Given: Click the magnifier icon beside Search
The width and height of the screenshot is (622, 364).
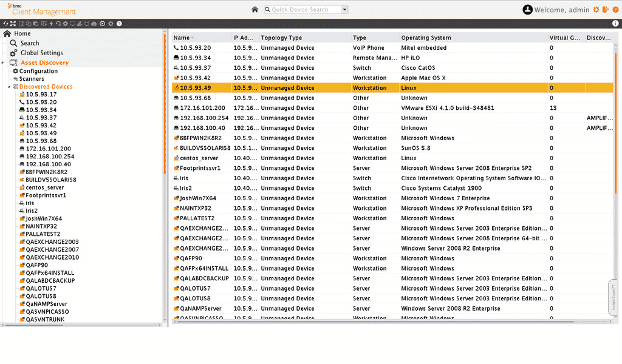Looking at the screenshot, I should click(13, 43).
